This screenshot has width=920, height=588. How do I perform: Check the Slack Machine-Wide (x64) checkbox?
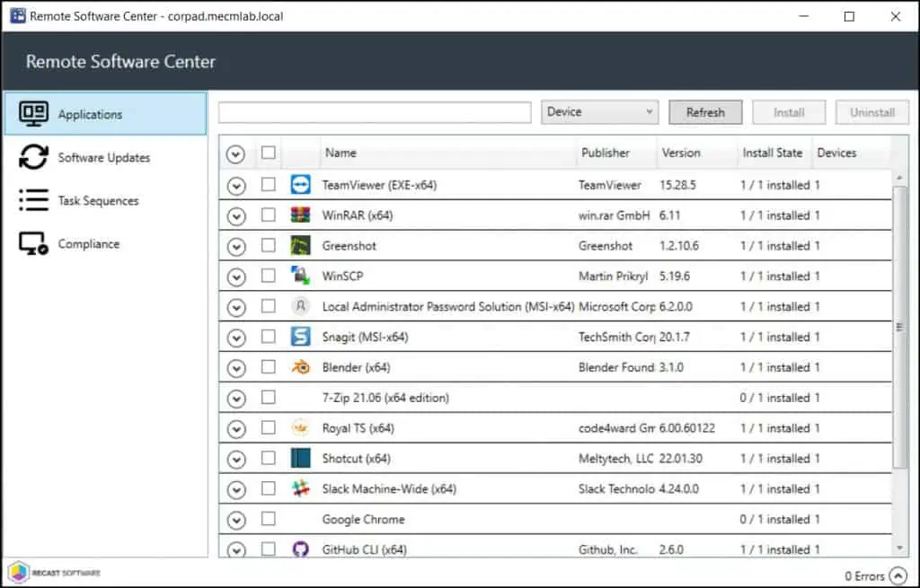click(x=268, y=487)
